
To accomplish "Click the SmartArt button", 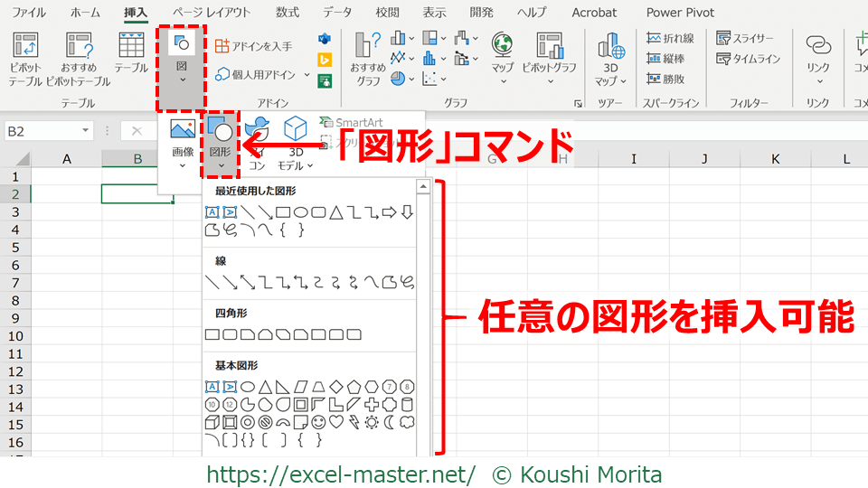I will pos(351,122).
